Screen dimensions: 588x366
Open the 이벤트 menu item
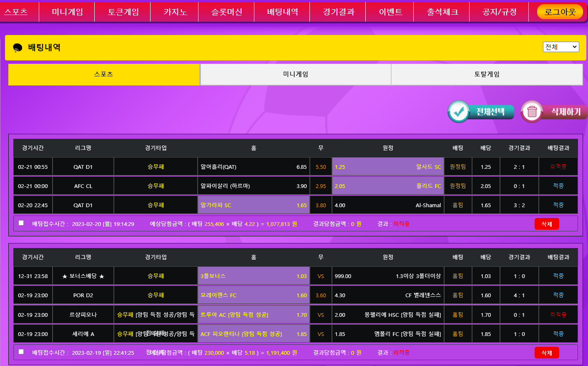pos(390,12)
